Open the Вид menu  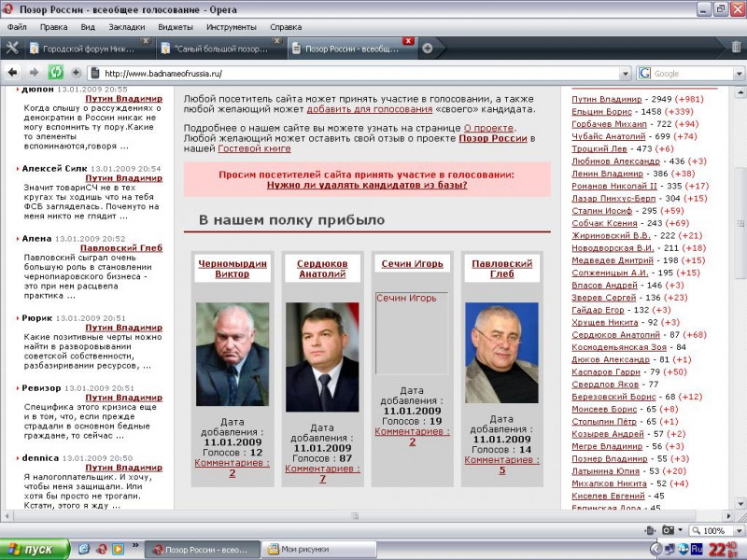[88, 27]
